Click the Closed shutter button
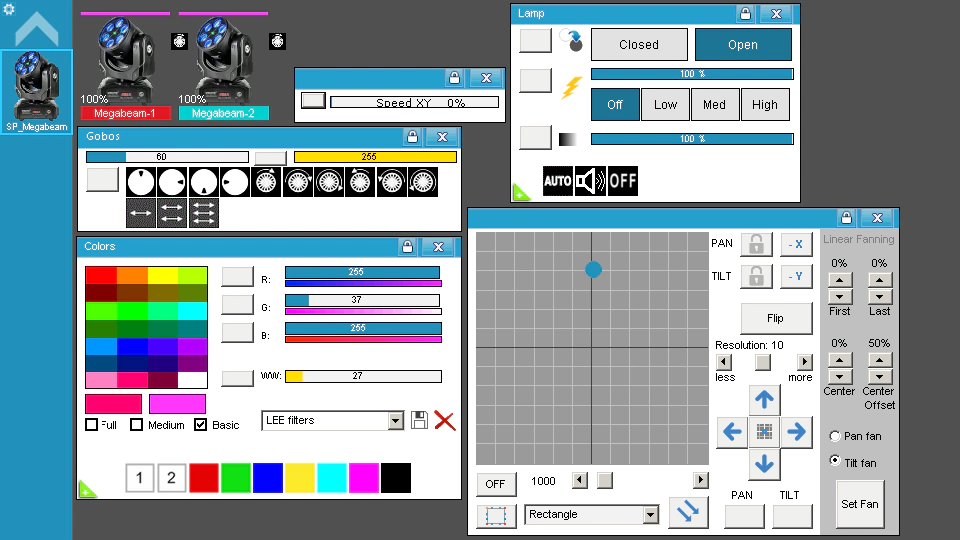The image size is (960, 540). pos(639,45)
